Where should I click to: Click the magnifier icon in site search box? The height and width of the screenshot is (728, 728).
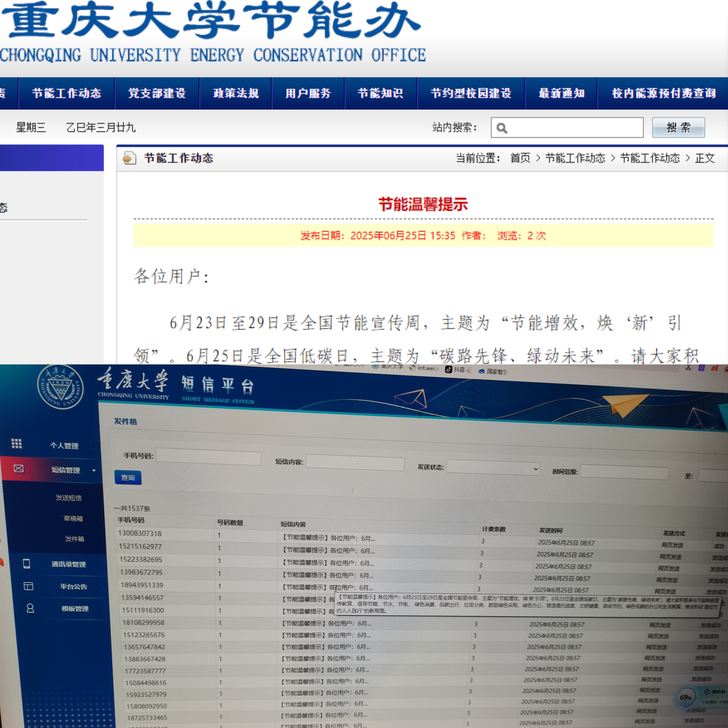tap(502, 128)
